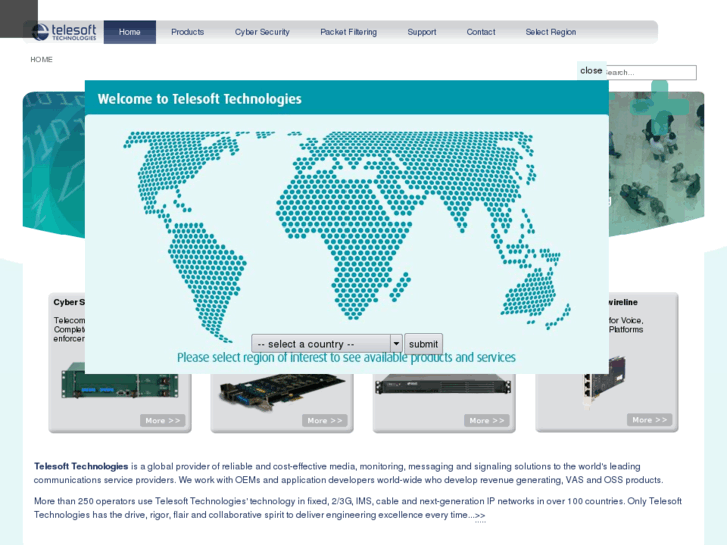The height and width of the screenshot is (545, 727).
Task: Open the PCIe board product image
Action: (x=281, y=391)
